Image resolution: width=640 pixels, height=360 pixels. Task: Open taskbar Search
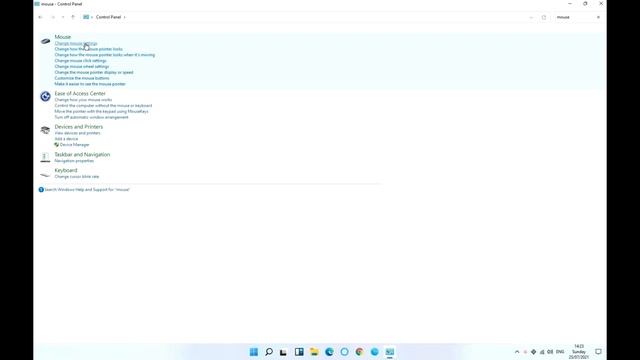point(269,352)
